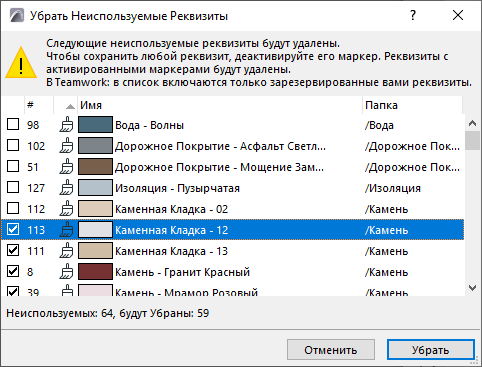
Task: Select row Камень - Гранит Красный
Action: coord(232,272)
